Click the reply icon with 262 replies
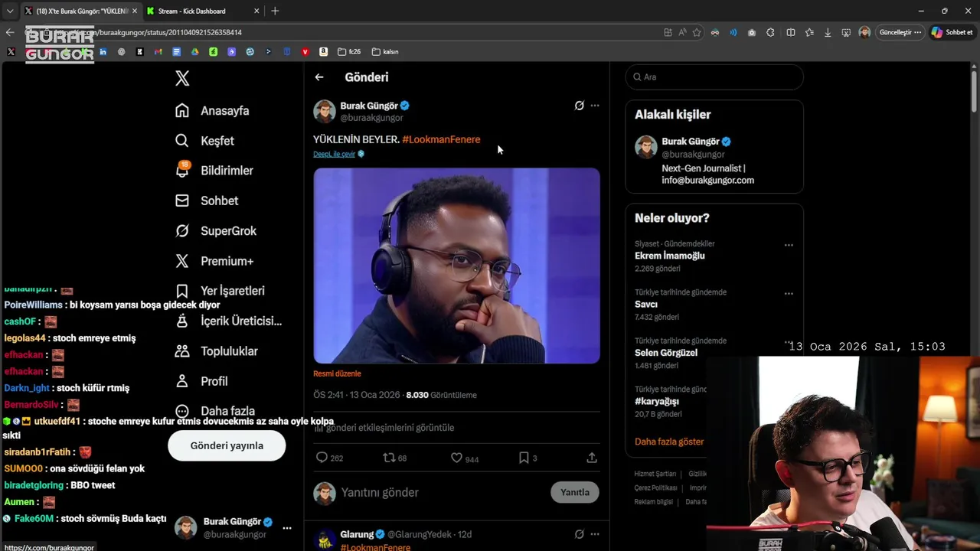980x551 pixels. (x=322, y=458)
